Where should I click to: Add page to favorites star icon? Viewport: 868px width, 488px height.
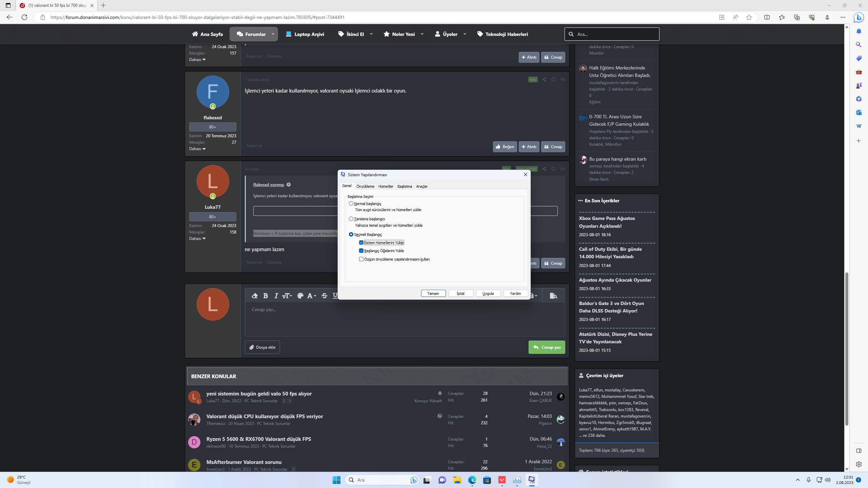pyautogui.click(x=749, y=17)
